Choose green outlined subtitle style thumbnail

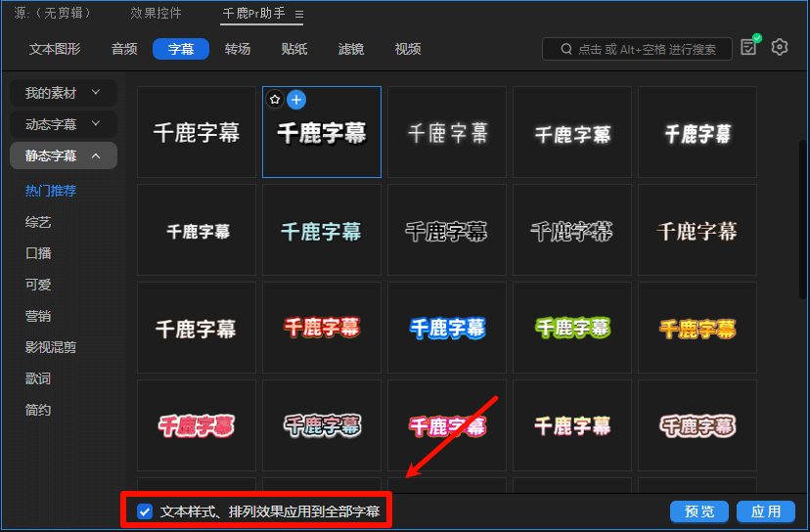[572, 328]
